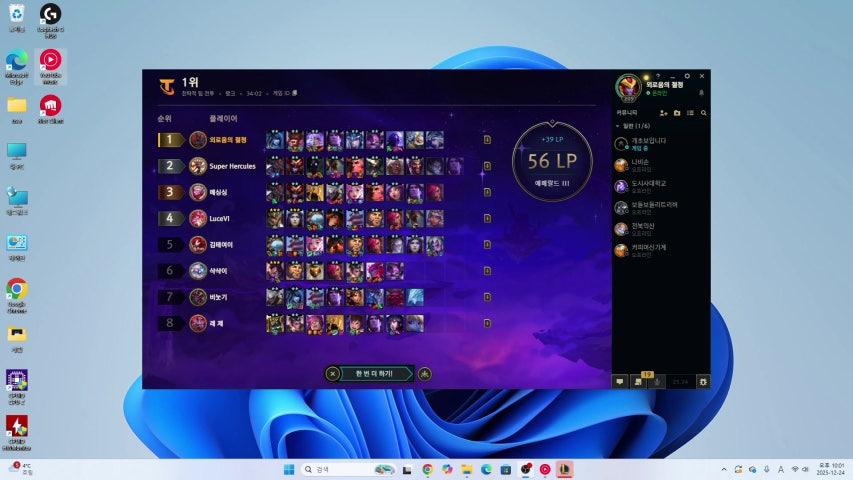Open Windows Start menu
Screen dimensions: 853x480
[289, 469]
